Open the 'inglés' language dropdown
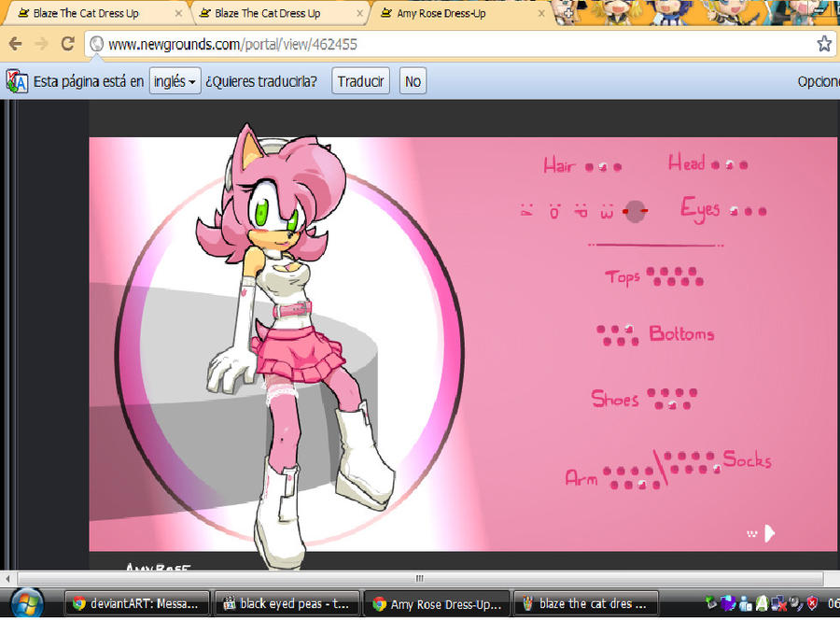 (x=175, y=81)
